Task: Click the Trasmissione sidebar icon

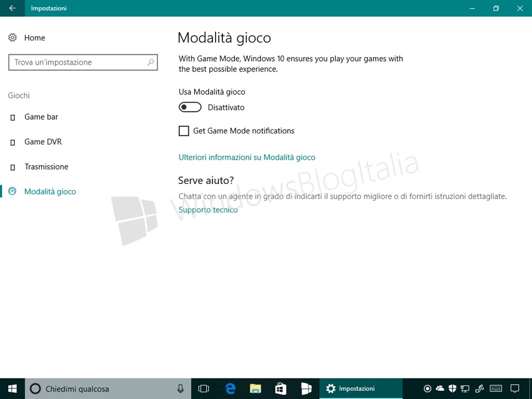Action: pyautogui.click(x=13, y=167)
